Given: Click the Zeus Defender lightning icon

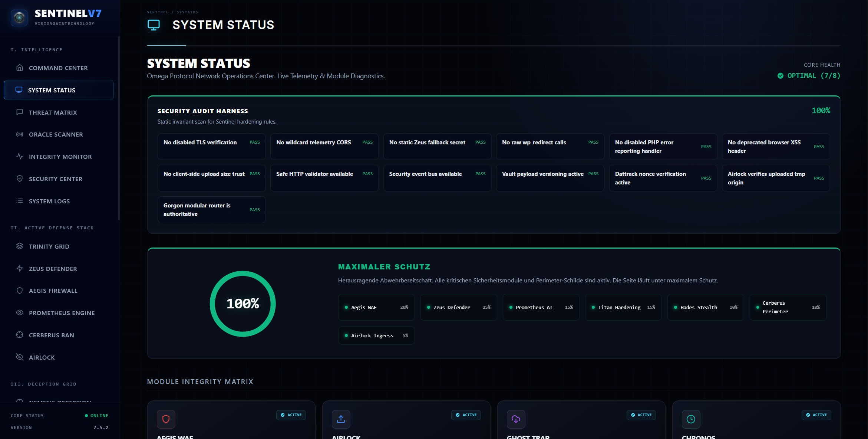Looking at the screenshot, I should pos(20,269).
